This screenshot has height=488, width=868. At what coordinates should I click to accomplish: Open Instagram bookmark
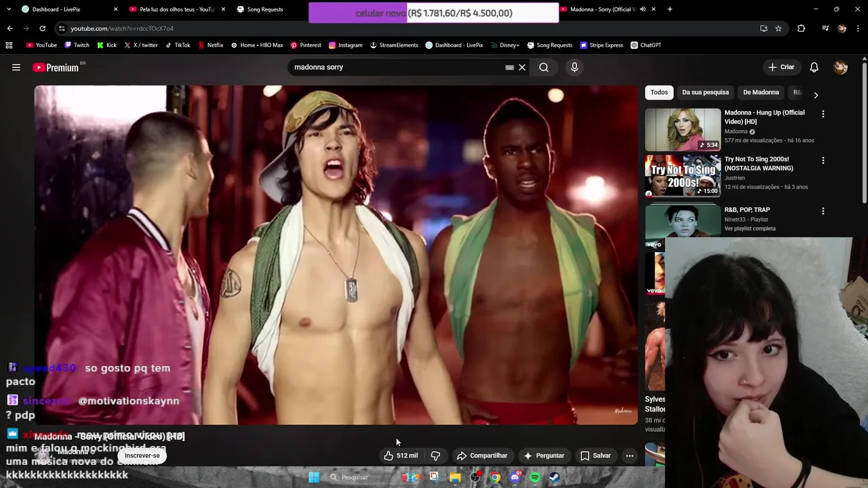click(346, 45)
